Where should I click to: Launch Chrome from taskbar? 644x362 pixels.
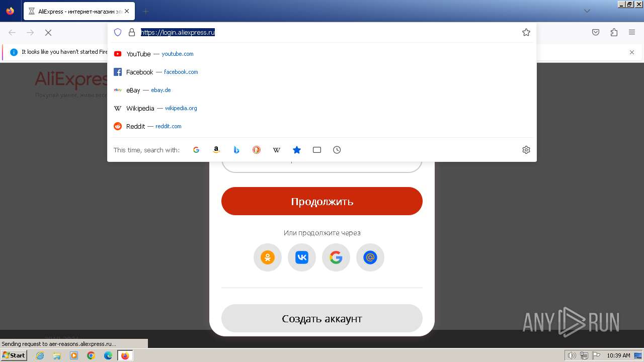pyautogui.click(x=91, y=355)
